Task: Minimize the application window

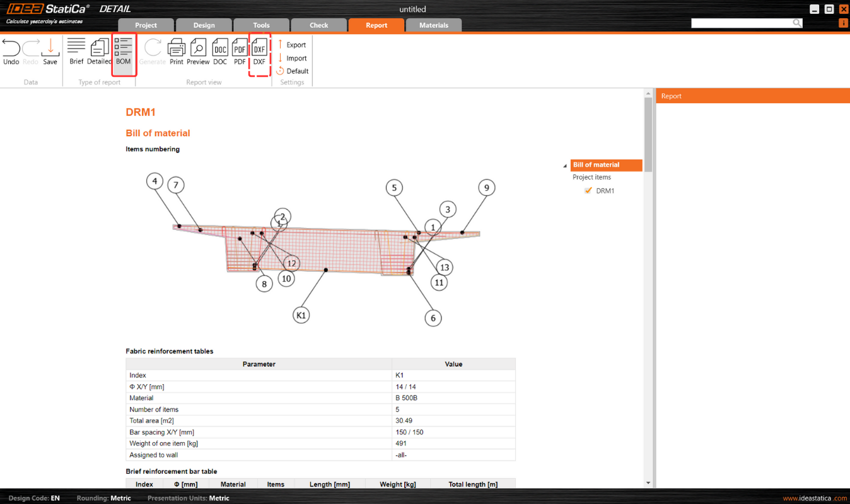Action: [815, 9]
